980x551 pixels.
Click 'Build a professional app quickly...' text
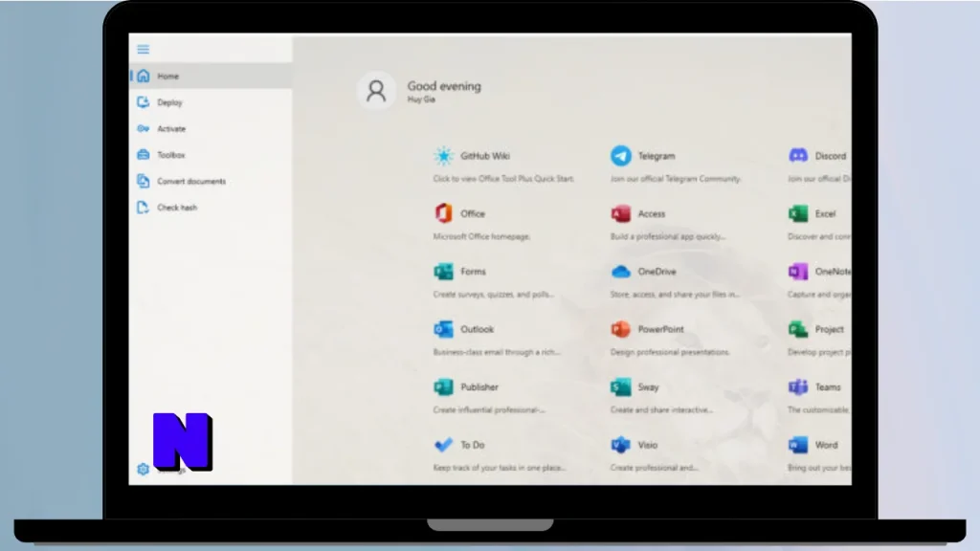coord(667,236)
